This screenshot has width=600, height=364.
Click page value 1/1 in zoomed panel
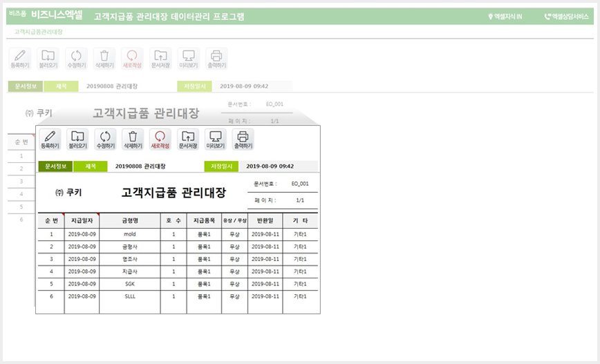point(300,200)
